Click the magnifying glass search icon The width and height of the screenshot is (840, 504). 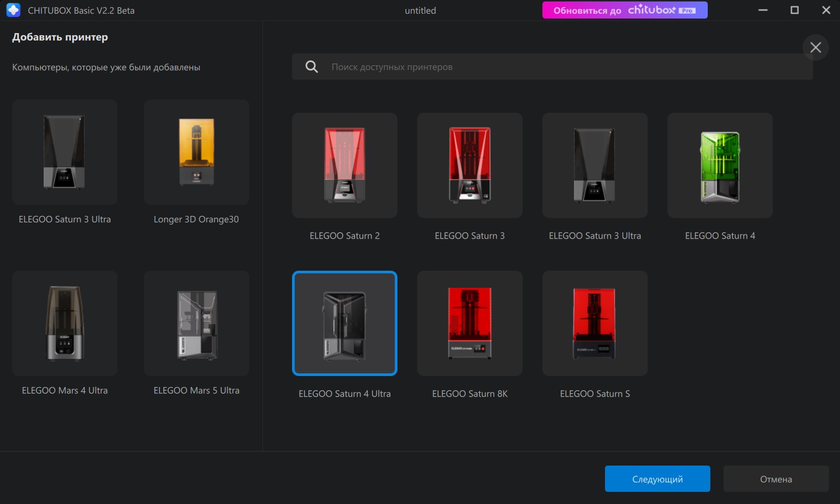click(x=311, y=67)
